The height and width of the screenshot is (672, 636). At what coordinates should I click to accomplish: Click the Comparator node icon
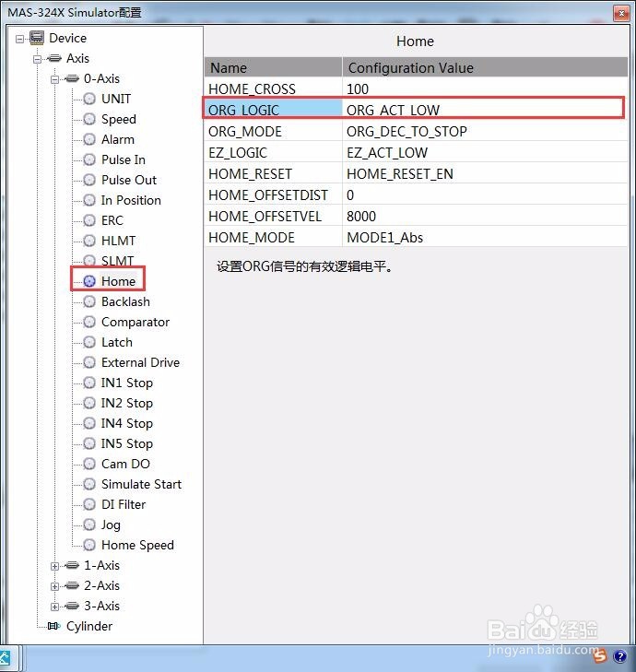click(x=89, y=322)
